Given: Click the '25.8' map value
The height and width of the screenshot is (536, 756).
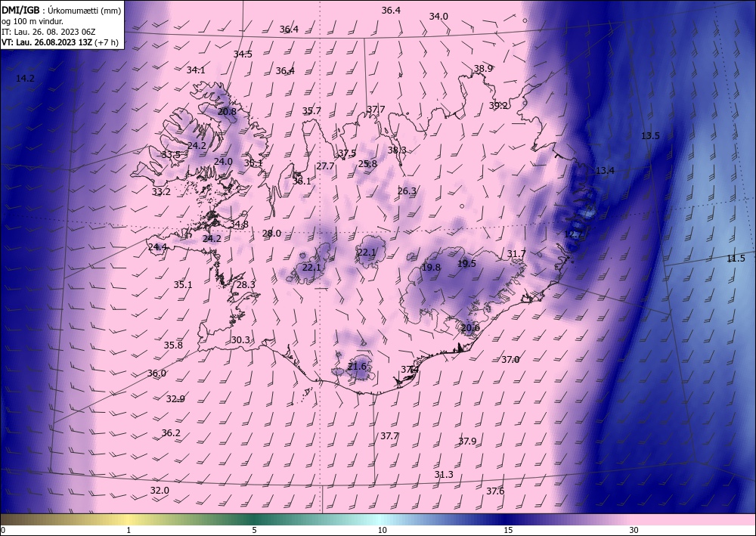Looking at the screenshot, I should point(367,164).
